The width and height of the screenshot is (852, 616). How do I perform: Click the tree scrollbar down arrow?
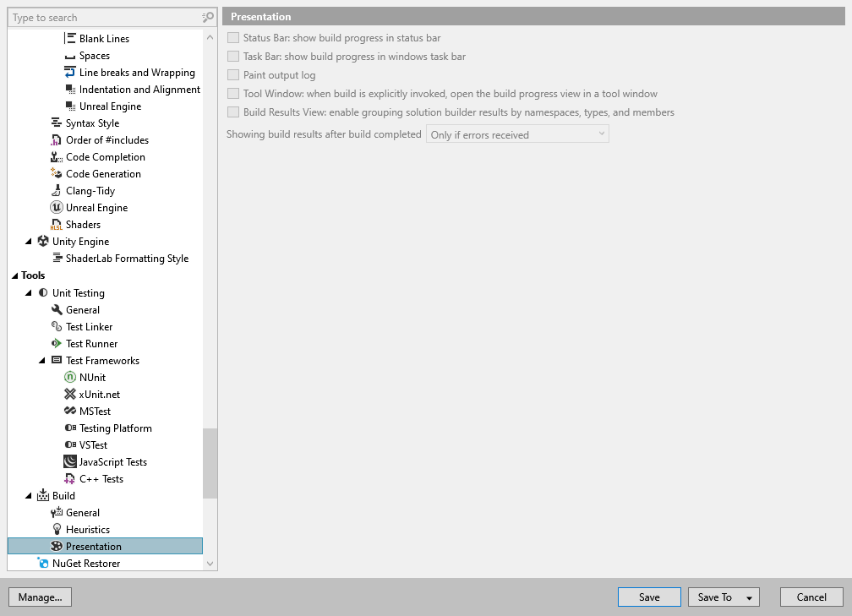(210, 564)
